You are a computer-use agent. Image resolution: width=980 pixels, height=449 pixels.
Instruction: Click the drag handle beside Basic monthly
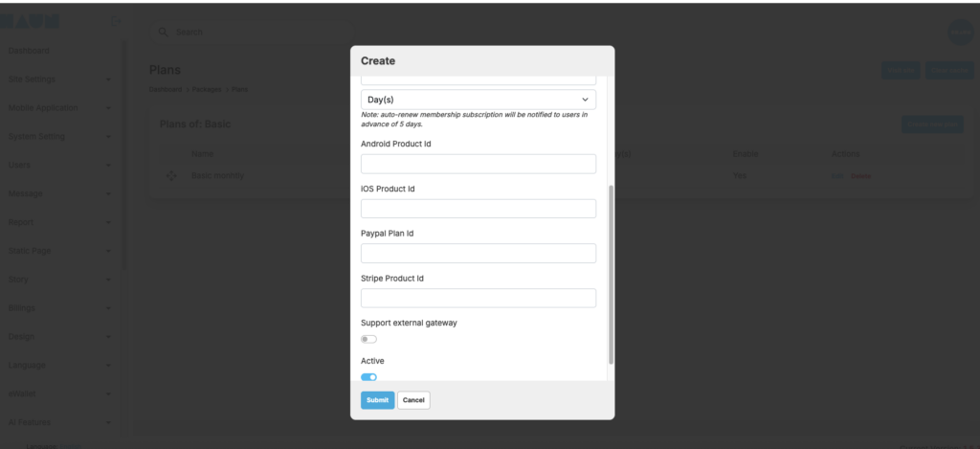tap(171, 176)
